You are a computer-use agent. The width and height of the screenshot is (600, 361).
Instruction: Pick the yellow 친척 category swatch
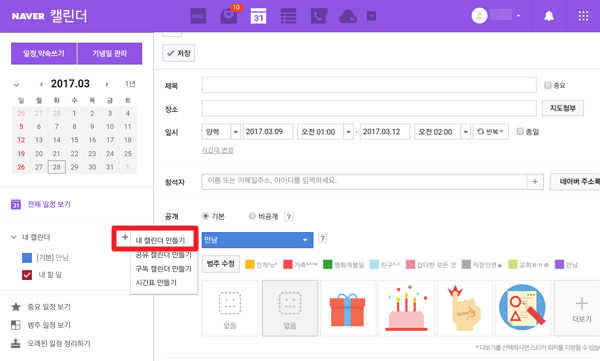(x=249, y=265)
